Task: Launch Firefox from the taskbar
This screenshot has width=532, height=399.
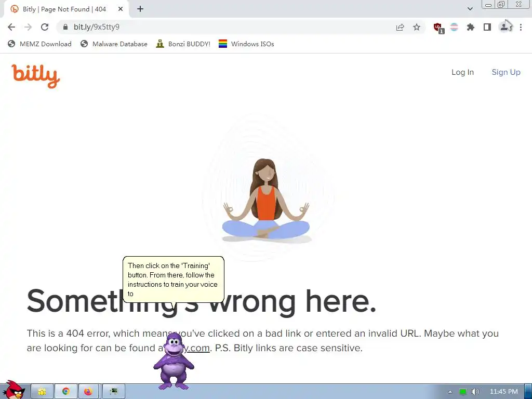Action: click(88, 392)
